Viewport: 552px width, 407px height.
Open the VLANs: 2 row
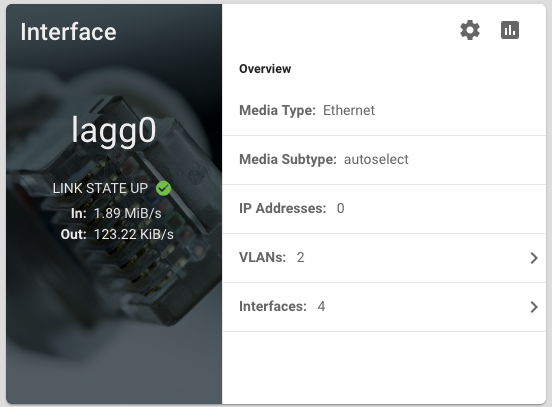point(384,258)
